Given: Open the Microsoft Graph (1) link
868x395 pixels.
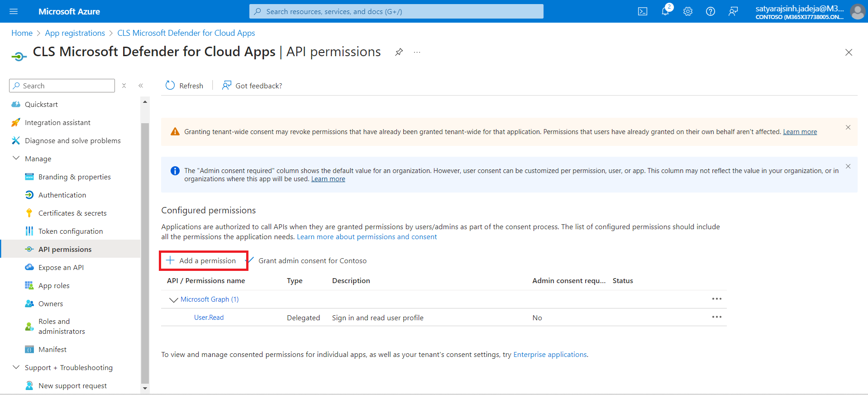Looking at the screenshot, I should [x=210, y=299].
